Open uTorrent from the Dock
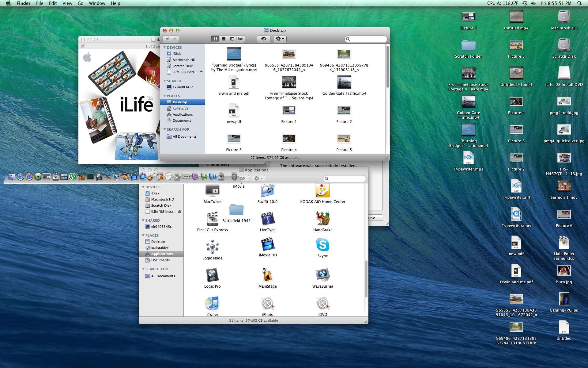Image resolution: width=588 pixels, height=368 pixels. [73, 177]
